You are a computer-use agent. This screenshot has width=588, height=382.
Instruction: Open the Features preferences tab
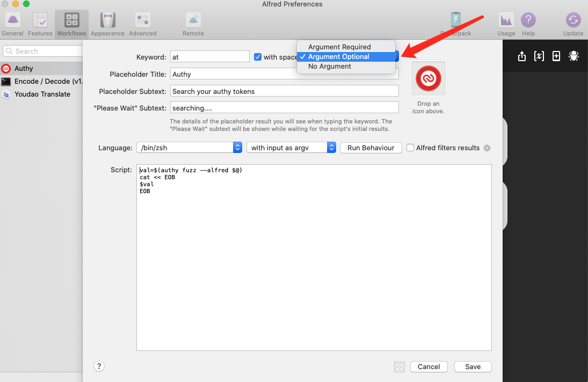(40, 24)
